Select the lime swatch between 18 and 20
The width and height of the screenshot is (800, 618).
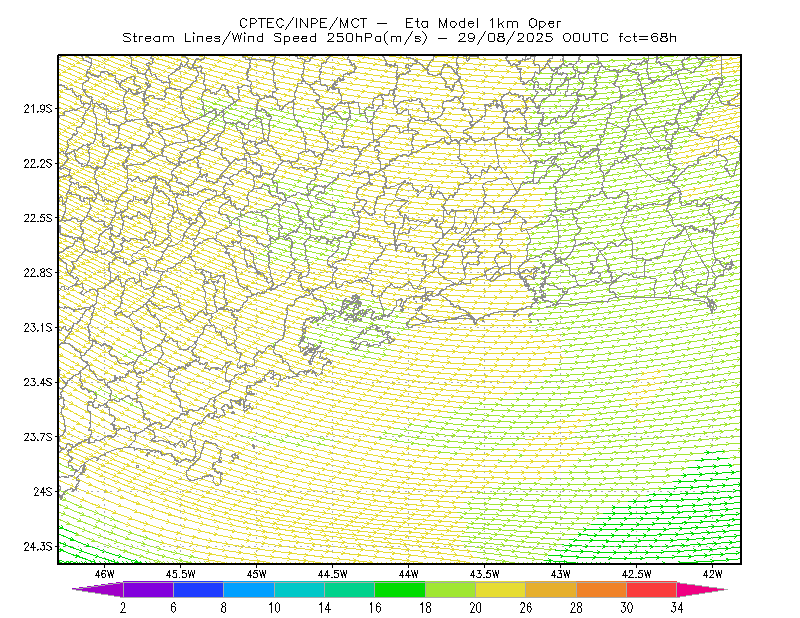coord(451,589)
